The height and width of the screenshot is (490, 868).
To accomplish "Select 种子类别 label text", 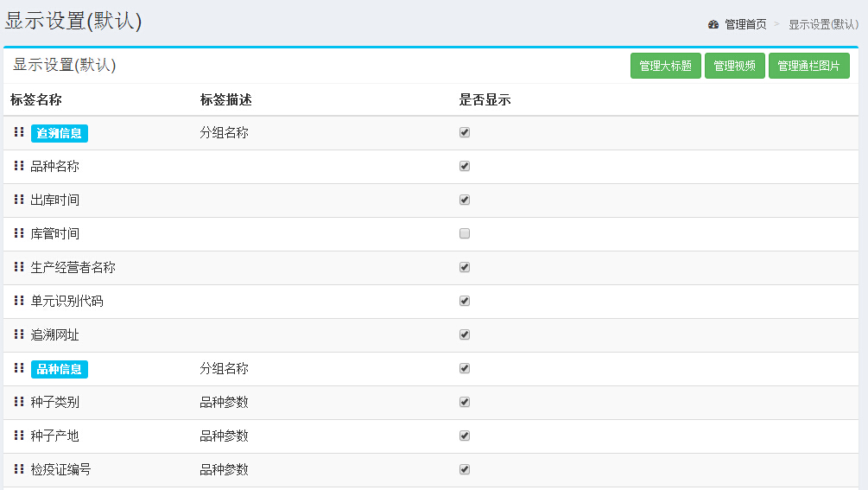I will pyautogui.click(x=54, y=403).
